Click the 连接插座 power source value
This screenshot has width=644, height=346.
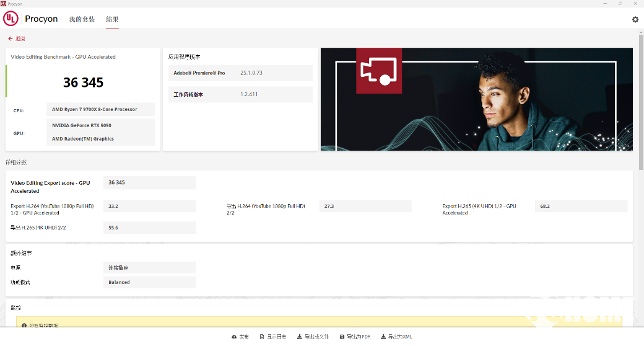[x=149, y=267]
